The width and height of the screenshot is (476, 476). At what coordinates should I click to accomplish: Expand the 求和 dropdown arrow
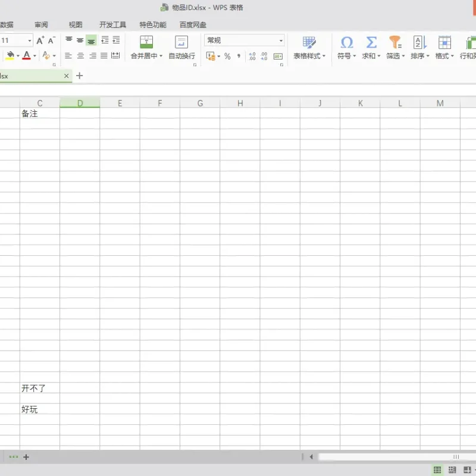379,56
